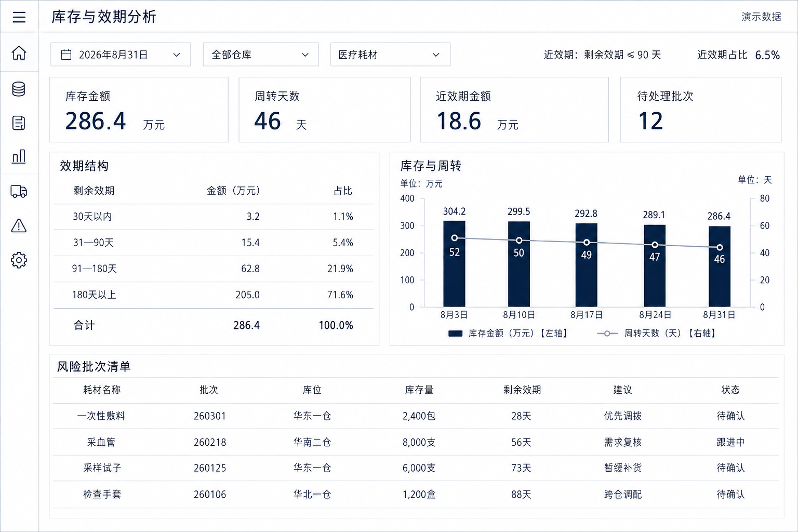The width and height of the screenshot is (798, 532).
Task: Click the 近效期金额 summary card
Action: (x=514, y=110)
